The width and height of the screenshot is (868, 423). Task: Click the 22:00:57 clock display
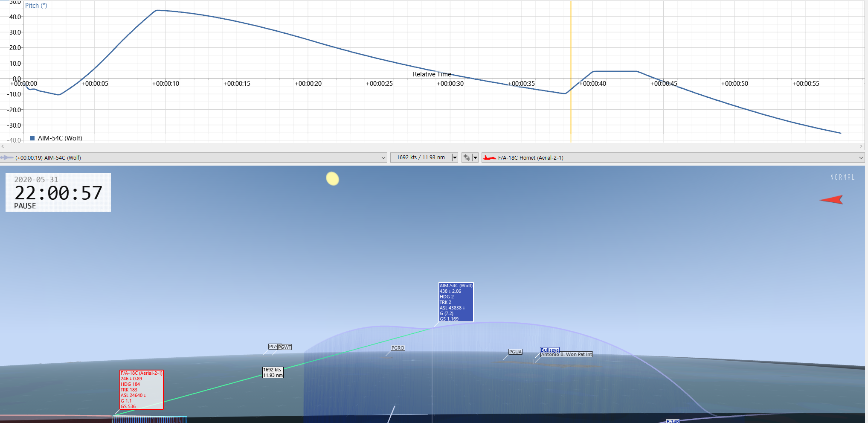click(58, 193)
